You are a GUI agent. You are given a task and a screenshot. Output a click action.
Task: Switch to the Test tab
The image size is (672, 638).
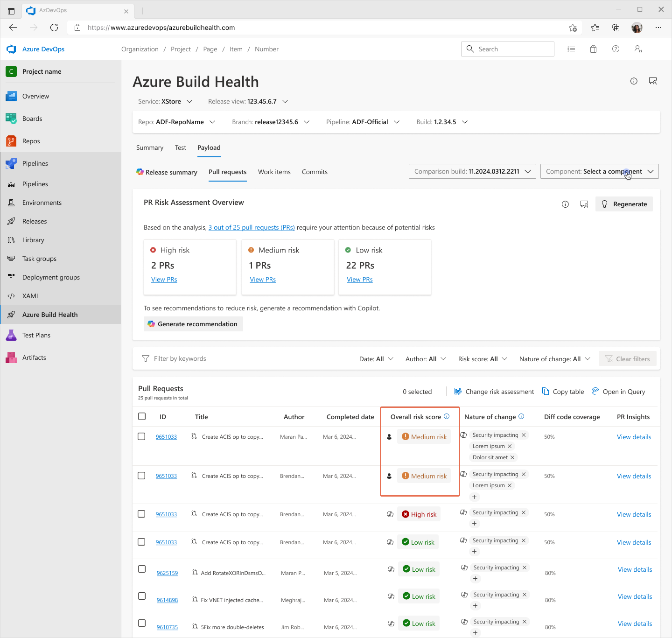coord(181,147)
